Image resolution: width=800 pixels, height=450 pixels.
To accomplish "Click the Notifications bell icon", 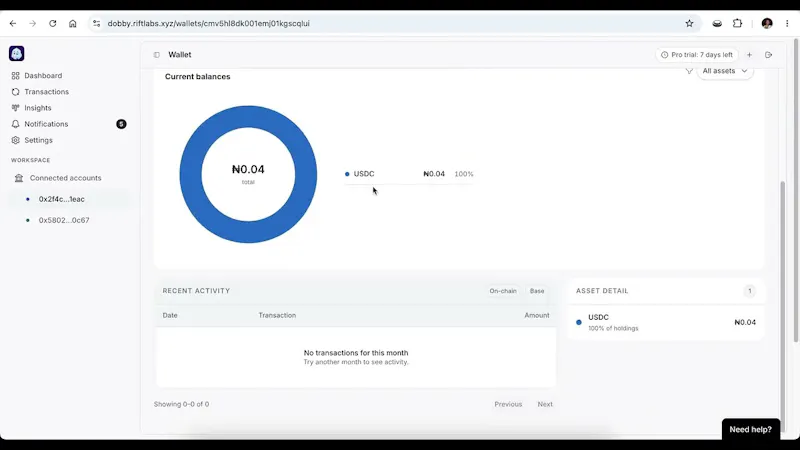I will (x=15, y=124).
